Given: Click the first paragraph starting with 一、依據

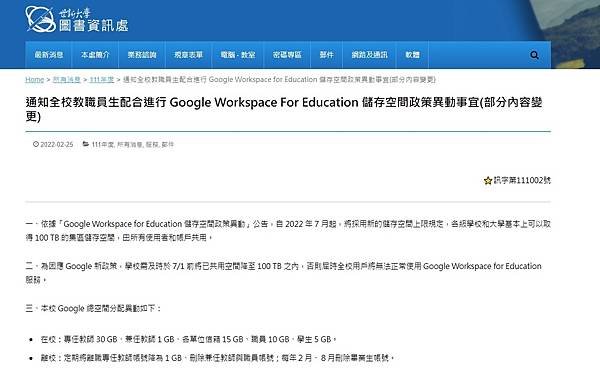Looking at the screenshot, I should (288, 231).
